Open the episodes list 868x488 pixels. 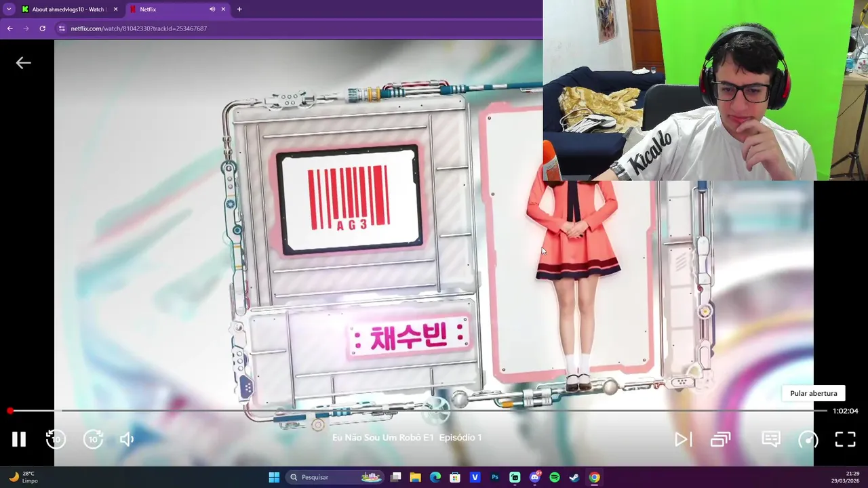tap(720, 439)
